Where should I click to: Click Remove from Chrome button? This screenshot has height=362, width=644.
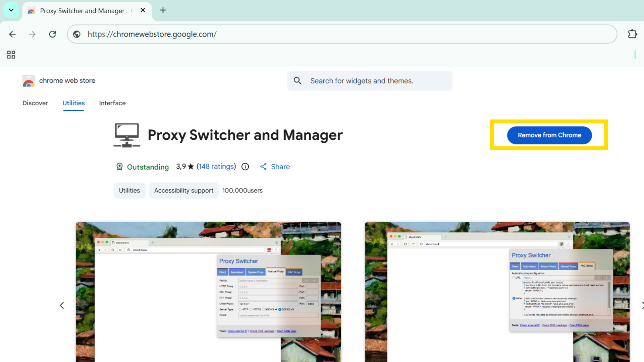(x=549, y=135)
